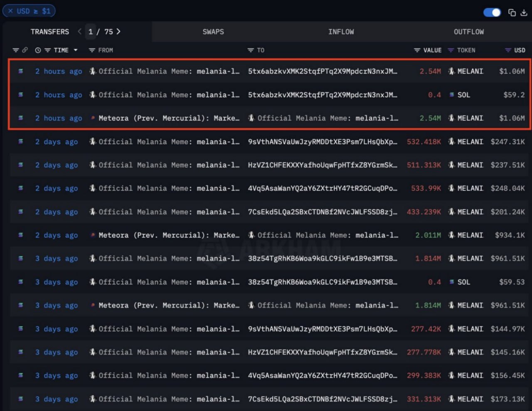Click the MELANI token label in $201.24K row
This screenshot has height=411, width=532.
[470, 212]
